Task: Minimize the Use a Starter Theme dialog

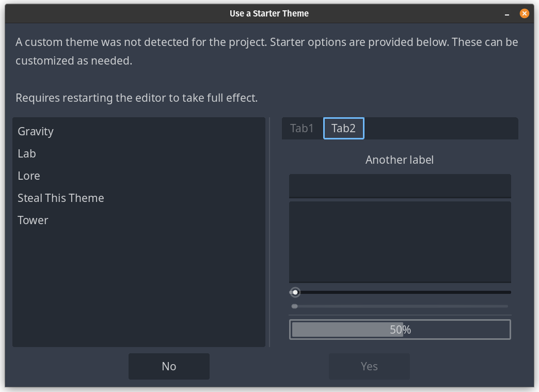Action: 509,13
